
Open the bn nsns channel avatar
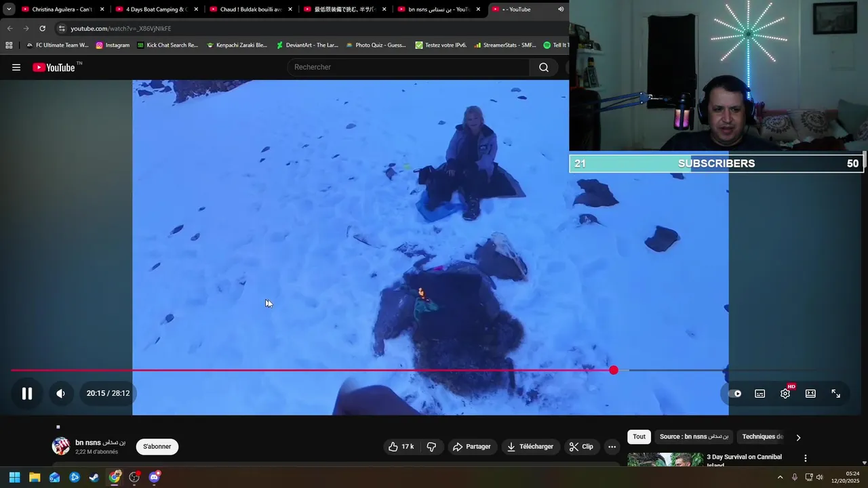[x=61, y=446]
